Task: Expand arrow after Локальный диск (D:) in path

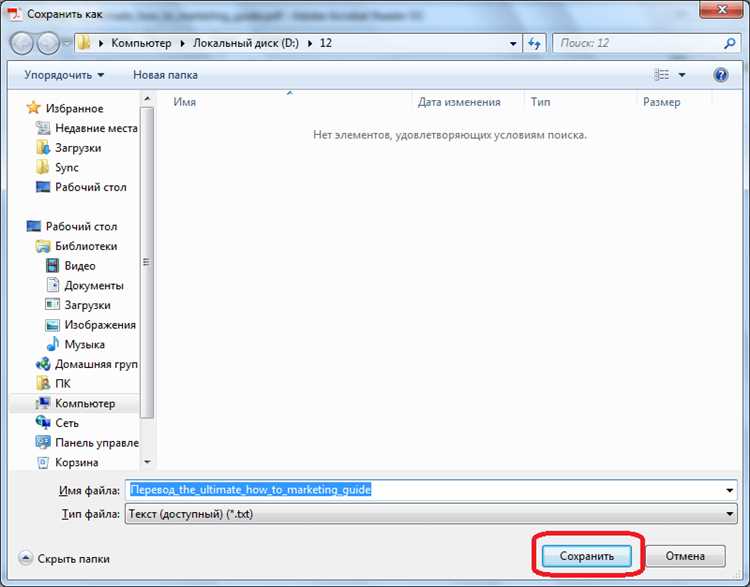Action: pyautogui.click(x=310, y=44)
